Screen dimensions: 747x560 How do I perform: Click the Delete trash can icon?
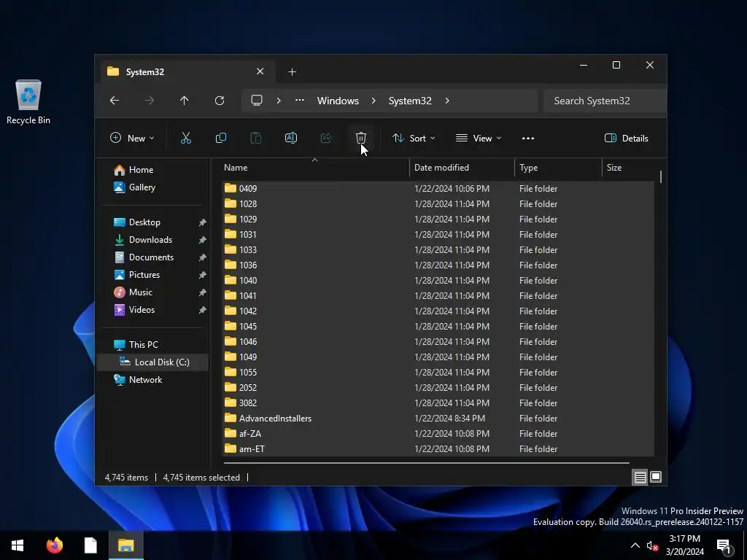point(360,138)
